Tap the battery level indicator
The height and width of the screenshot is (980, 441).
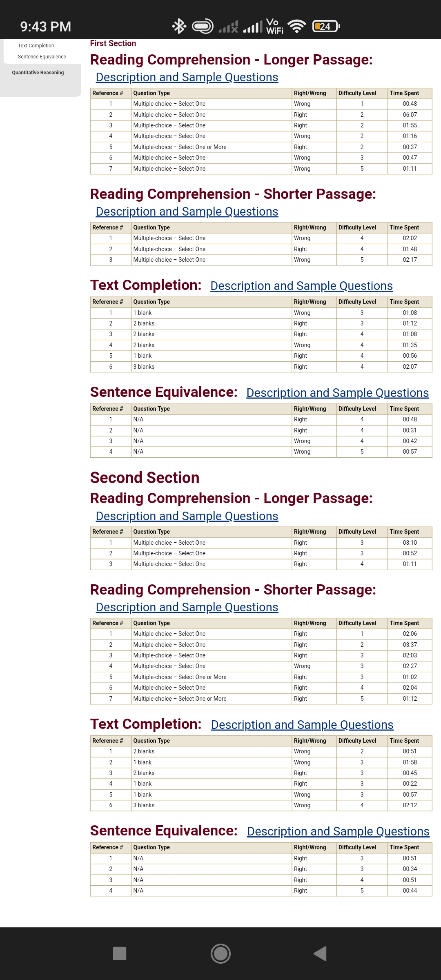[326, 27]
